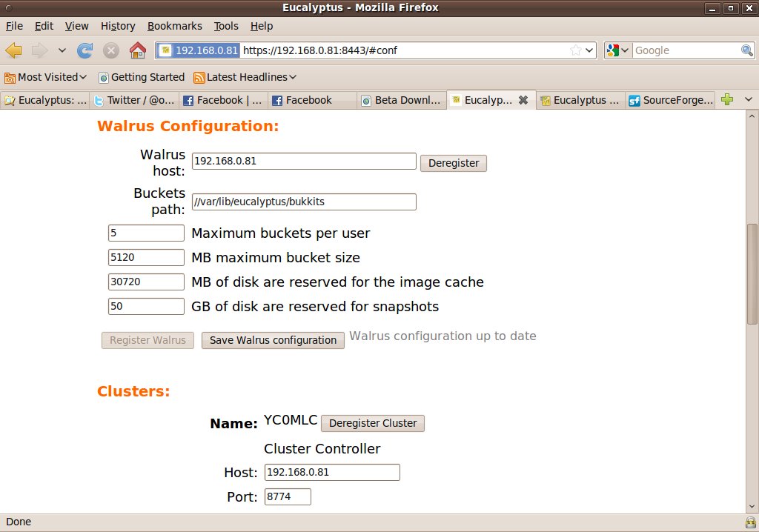
Task: Click the Deregister button next to Walrus host
Action: click(x=453, y=163)
